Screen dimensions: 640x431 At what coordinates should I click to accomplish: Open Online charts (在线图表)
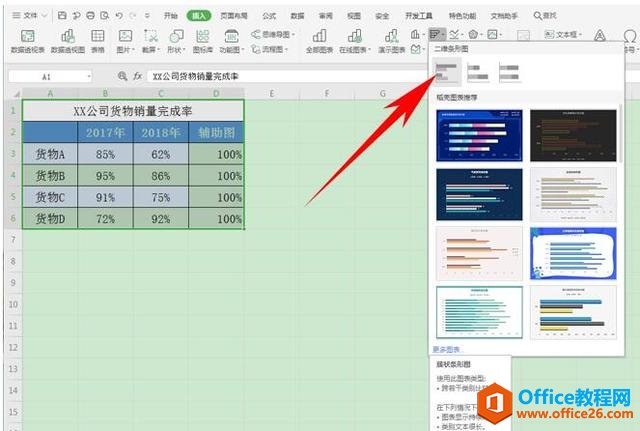355,42
